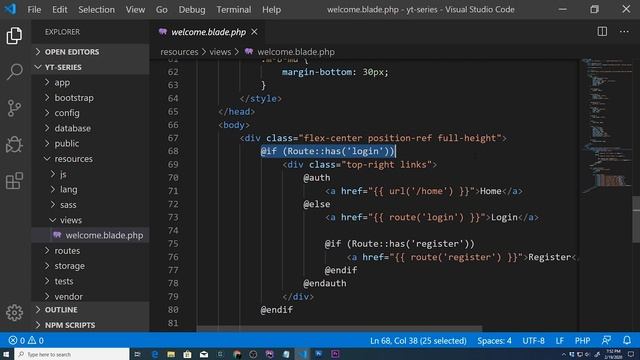
Task: Click the feedback smiley icon in status bar
Action: coord(606,340)
